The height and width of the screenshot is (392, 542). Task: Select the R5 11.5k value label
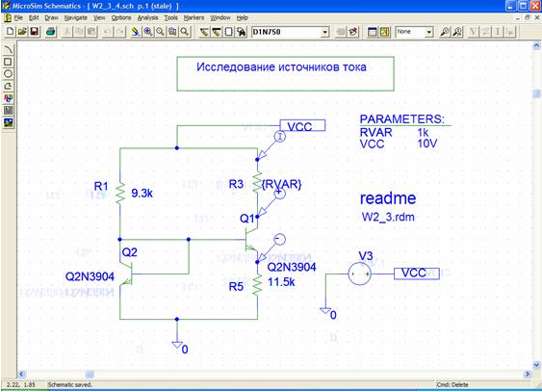(281, 282)
